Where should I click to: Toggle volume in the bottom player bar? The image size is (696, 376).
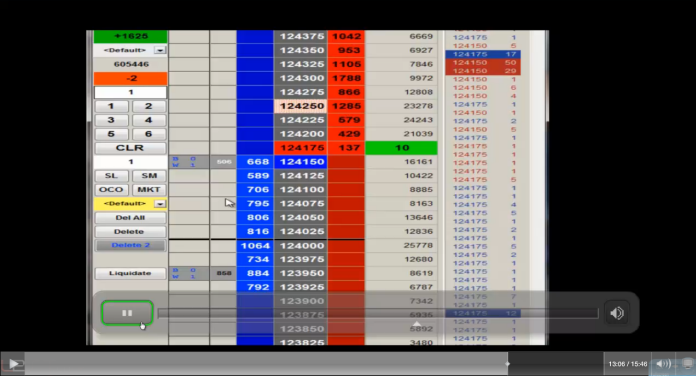[663, 364]
